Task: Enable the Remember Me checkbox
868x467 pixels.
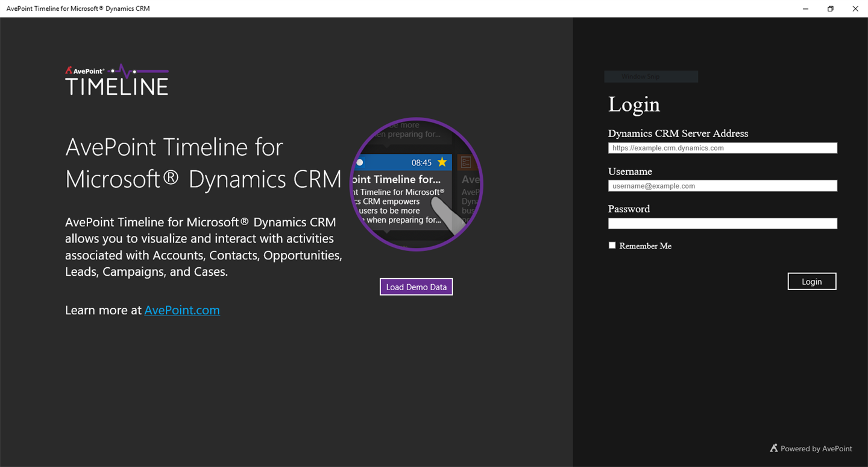Action: pyautogui.click(x=612, y=246)
